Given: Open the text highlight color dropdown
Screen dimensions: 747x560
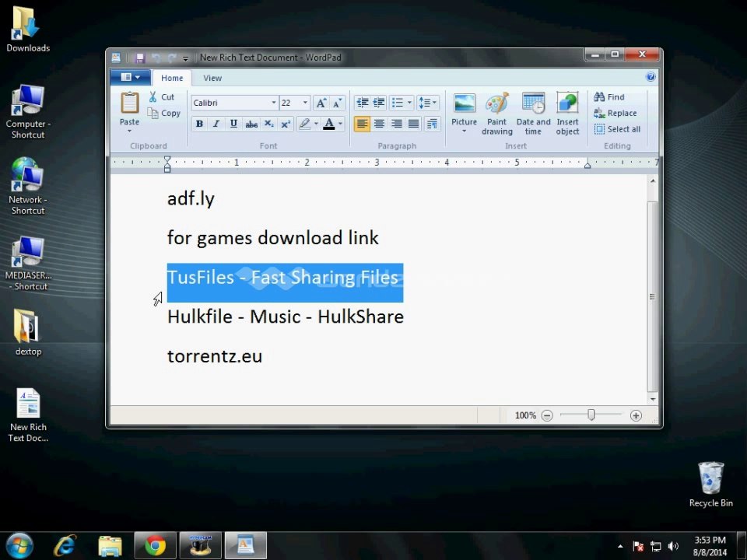Looking at the screenshot, I should (x=316, y=124).
